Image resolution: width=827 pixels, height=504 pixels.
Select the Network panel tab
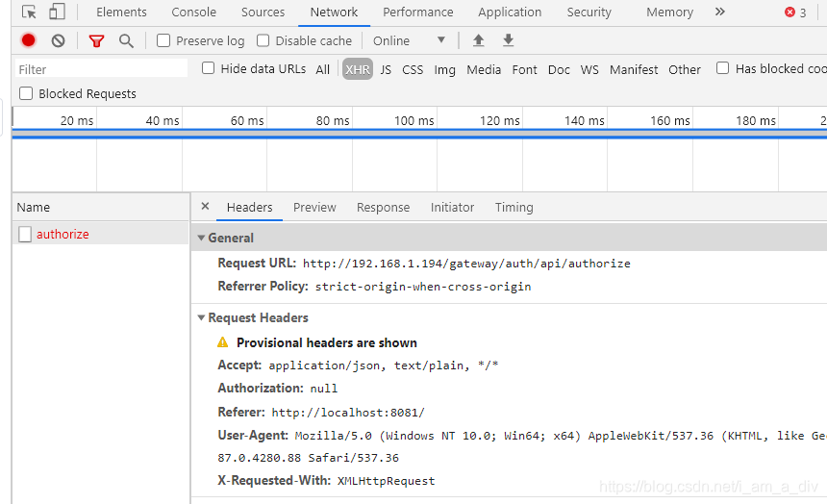pos(334,13)
